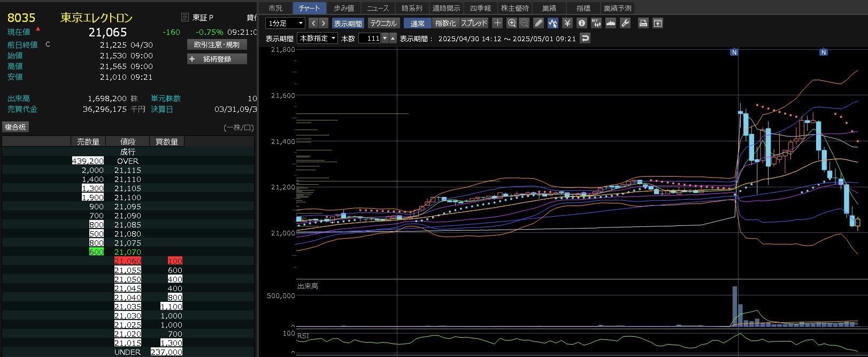Click the plus icon on 銘柄登録
The image size is (868, 357).
tap(192, 59)
